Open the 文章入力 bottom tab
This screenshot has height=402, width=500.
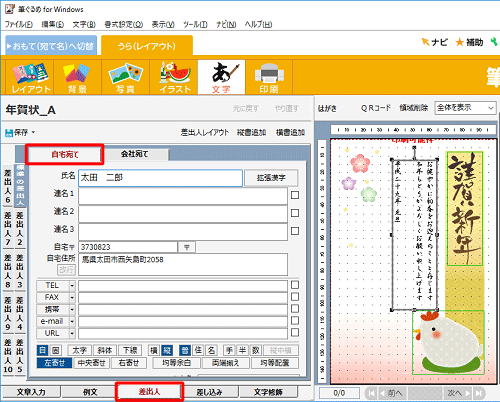pos(31,392)
